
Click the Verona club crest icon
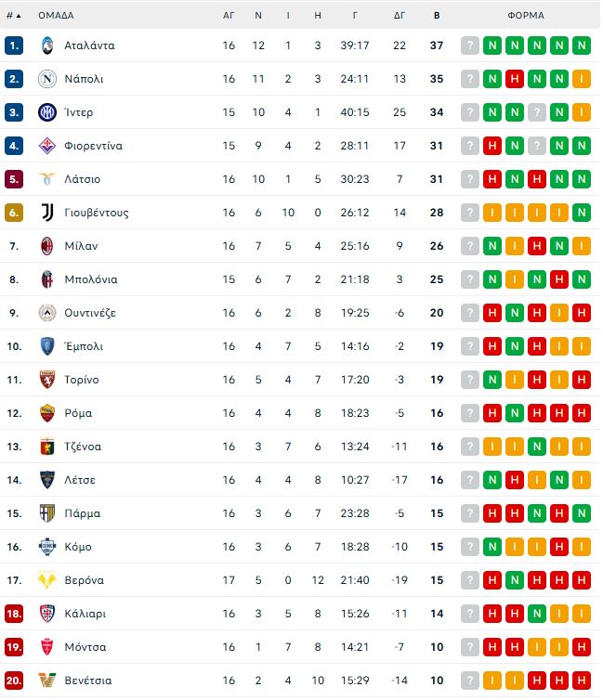47,580
